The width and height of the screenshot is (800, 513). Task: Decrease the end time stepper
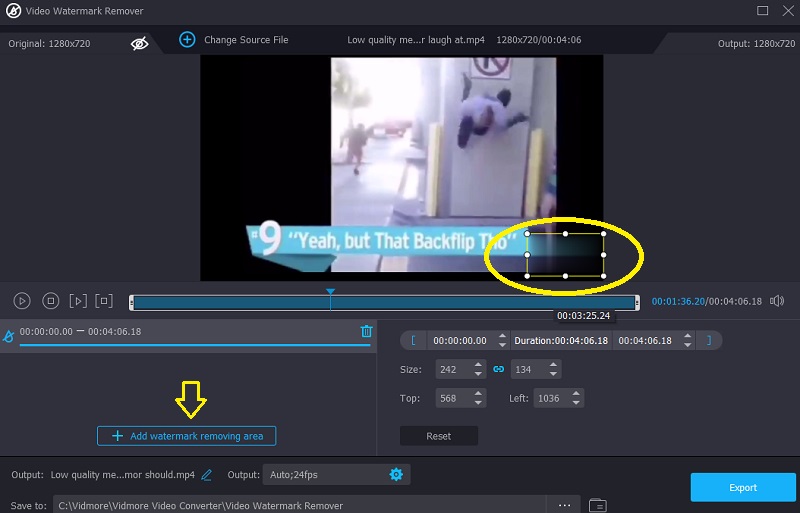pos(688,345)
